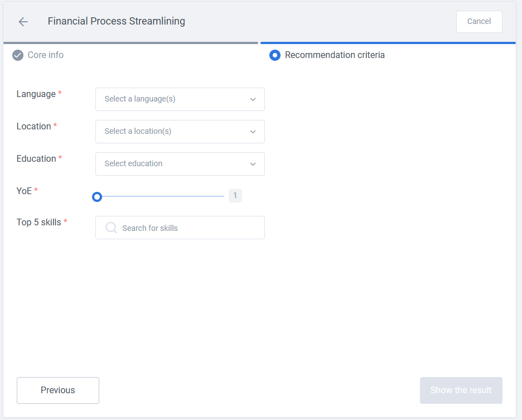This screenshot has width=522, height=420.
Task: Expand the Location dropdown chevron
Action: [253, 132]
